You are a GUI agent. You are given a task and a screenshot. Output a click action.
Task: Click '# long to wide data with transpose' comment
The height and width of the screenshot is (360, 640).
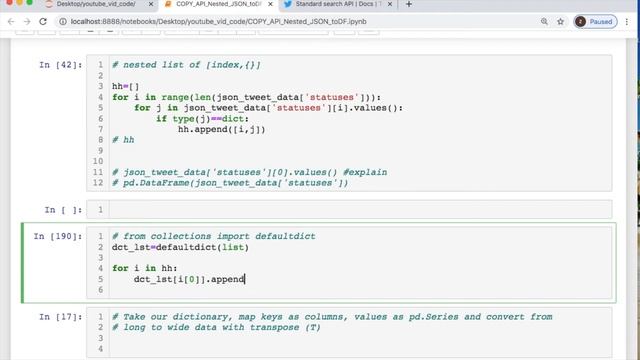[216, 327]
